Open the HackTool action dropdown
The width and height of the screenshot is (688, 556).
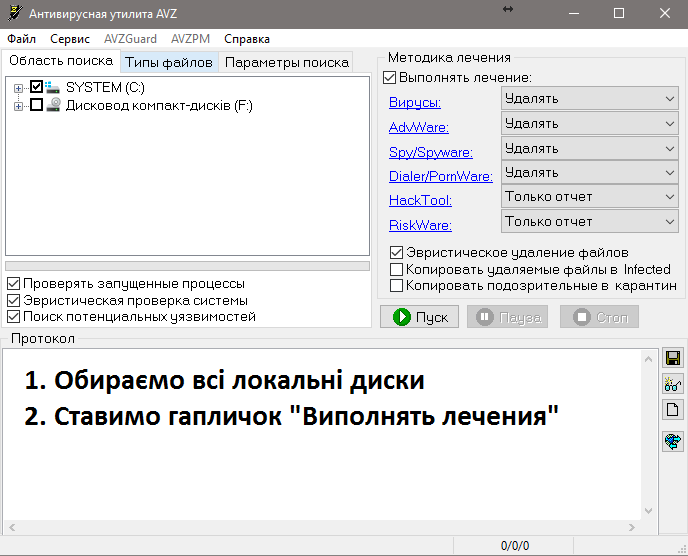point(590,197)
